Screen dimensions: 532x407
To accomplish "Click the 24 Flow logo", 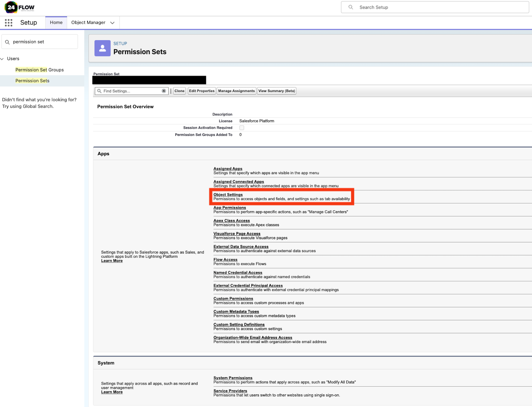I will click(x=19, y=7).
